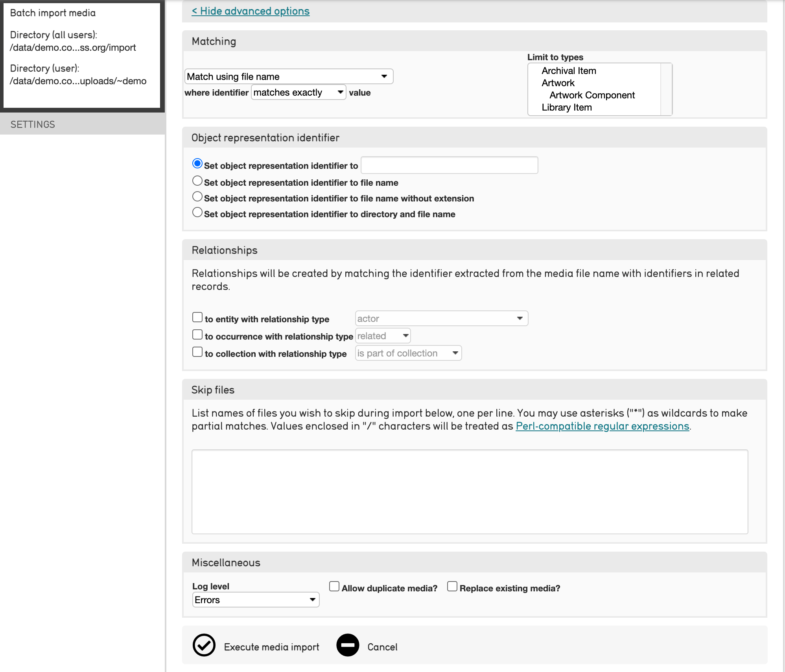Select 'Set object representation identifier to file name' radio
The height and width of the screenshot is (672, 785).
click(197, 181)
